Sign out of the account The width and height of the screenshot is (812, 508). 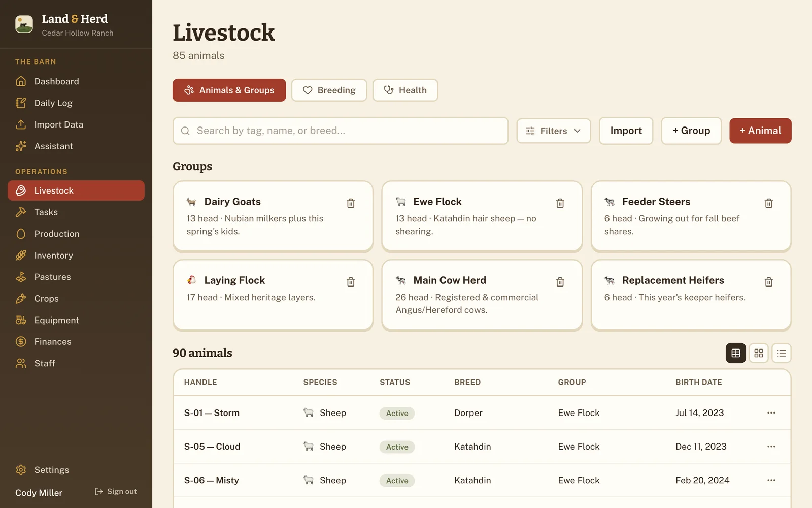[116, 492]
